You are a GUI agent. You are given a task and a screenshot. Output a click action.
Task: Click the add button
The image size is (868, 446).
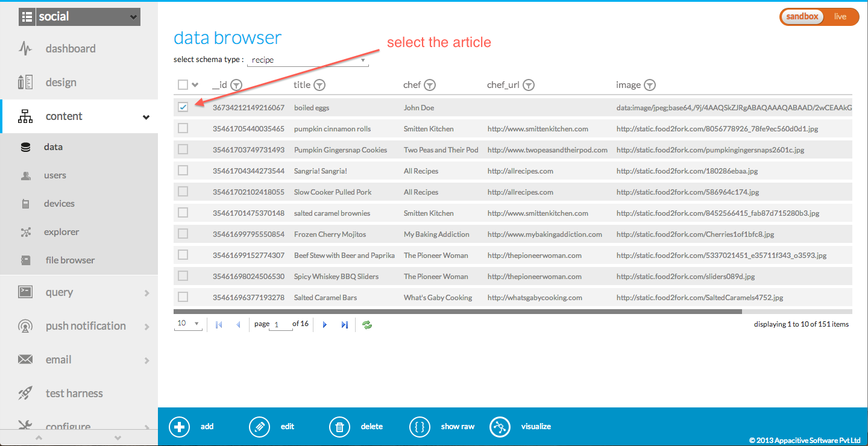pos(192,427)
